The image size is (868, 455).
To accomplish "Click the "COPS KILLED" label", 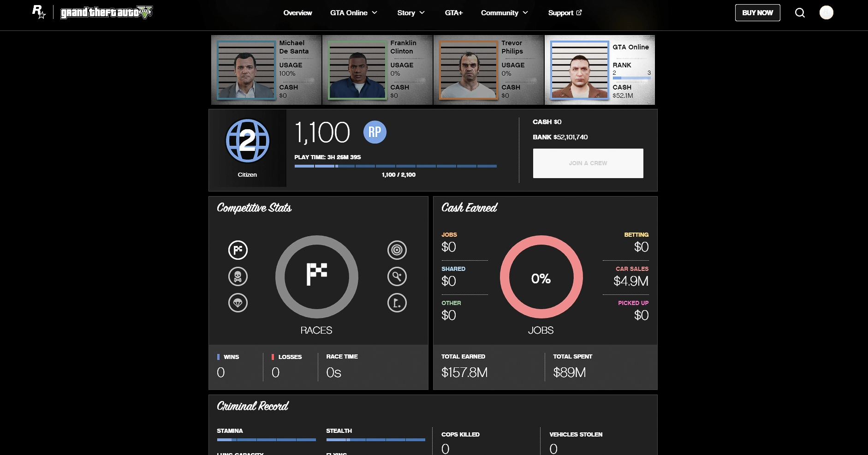I will [x=460, y=435].
